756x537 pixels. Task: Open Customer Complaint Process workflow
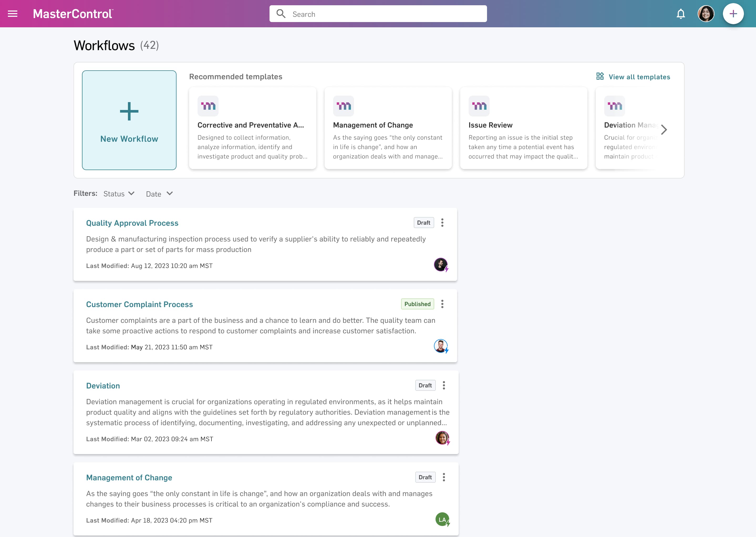pos(139,304)
